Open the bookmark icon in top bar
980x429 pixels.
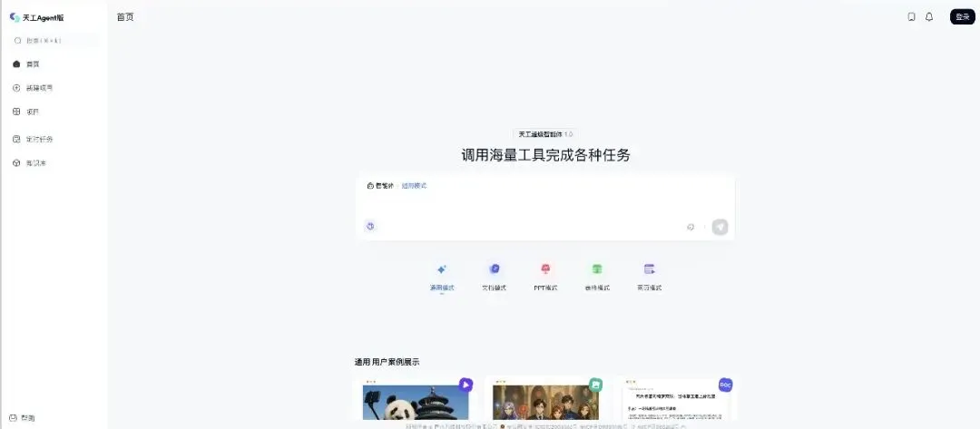[x=911, y=17]
